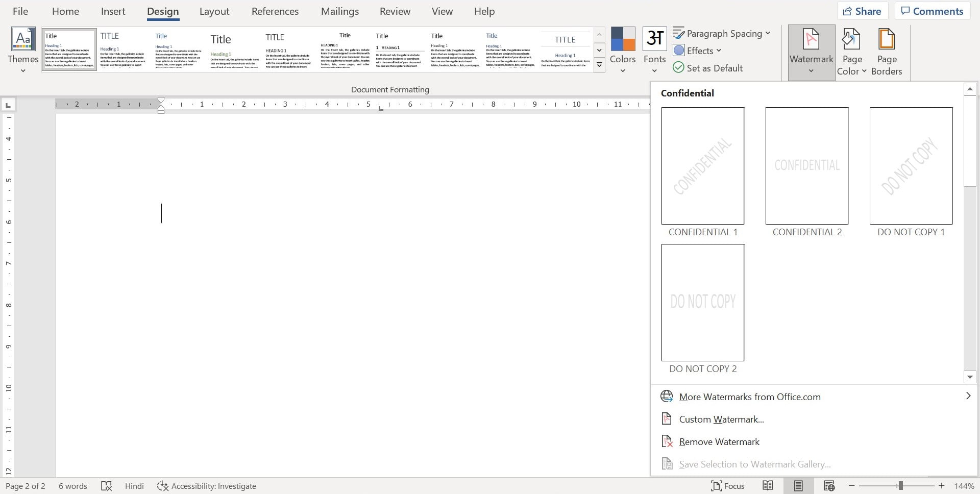Switch to Read Mode from the status bar
This screenshot has height=494, width=980.
coord(768,485)
